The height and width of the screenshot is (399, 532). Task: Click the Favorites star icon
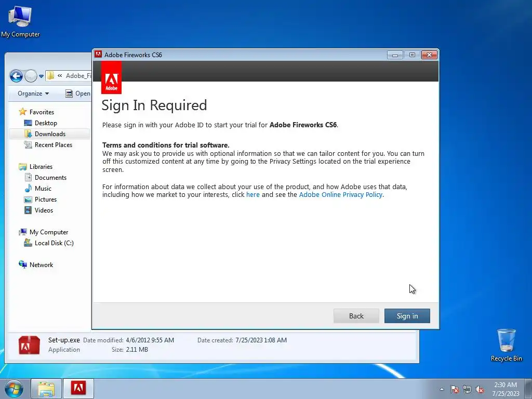23,112
